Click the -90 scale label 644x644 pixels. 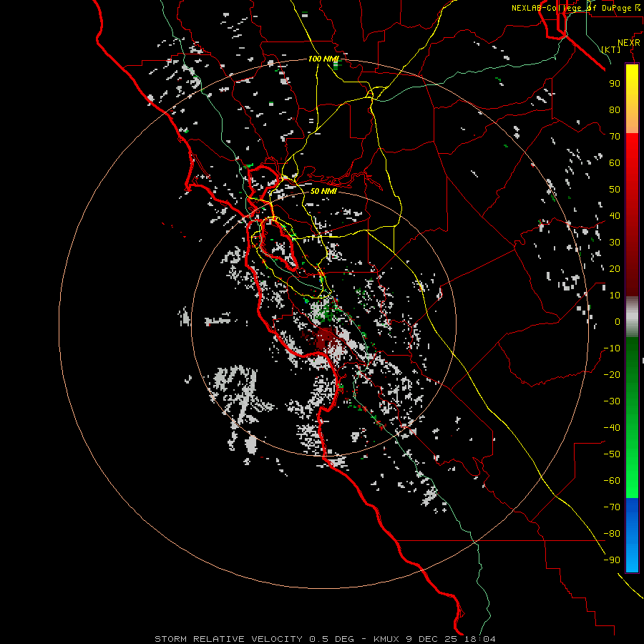point(612,560)
